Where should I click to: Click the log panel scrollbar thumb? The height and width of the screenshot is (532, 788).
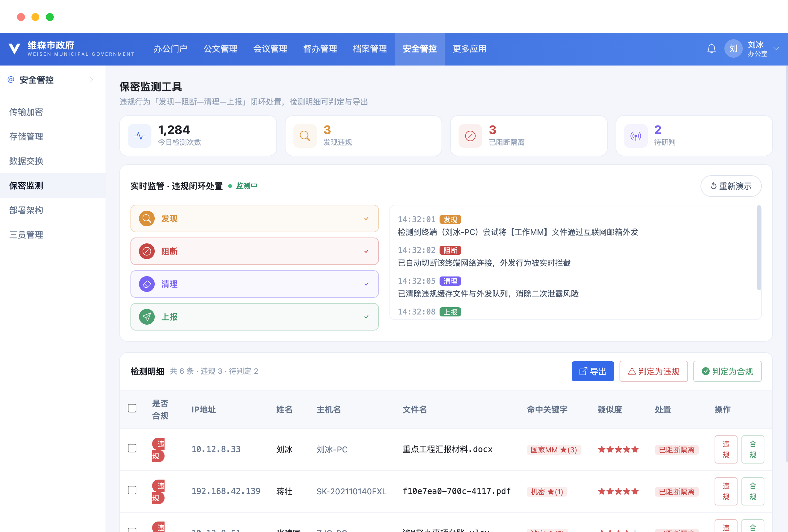point(759,248)
